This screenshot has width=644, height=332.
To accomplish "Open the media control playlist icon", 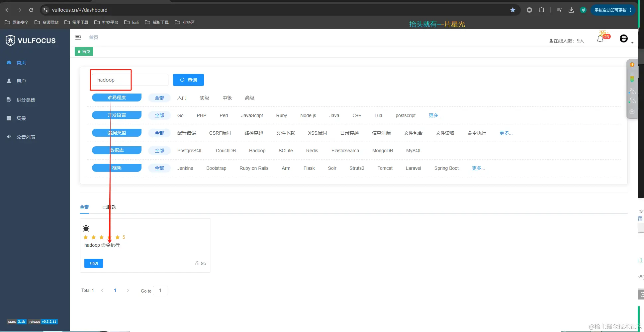I will [x=559, y=10].
